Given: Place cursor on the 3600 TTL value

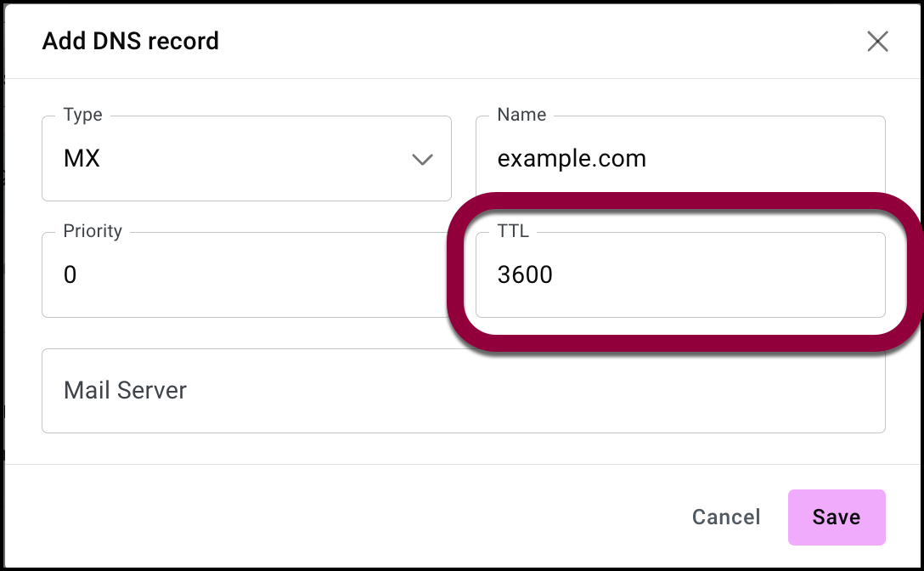Looking at the screenshot, I should click(x=525, y=275).
